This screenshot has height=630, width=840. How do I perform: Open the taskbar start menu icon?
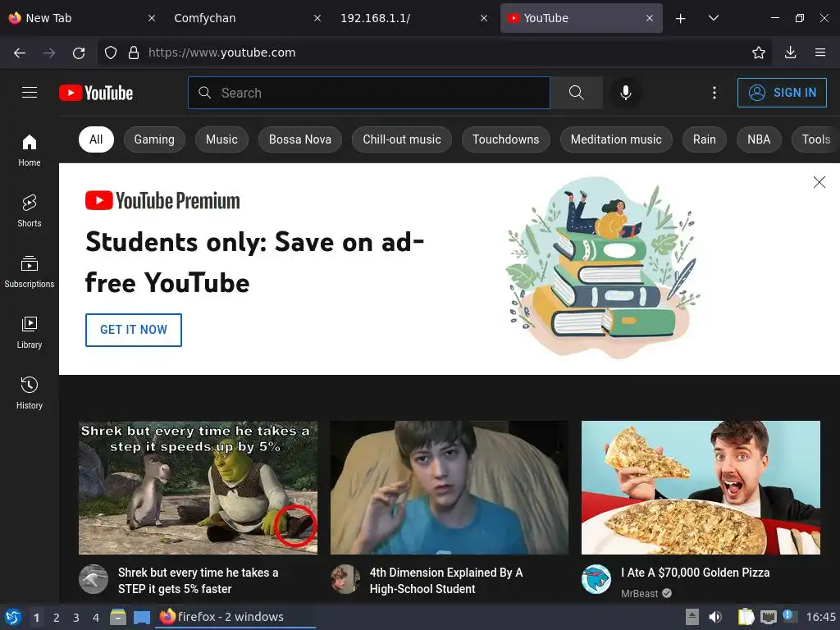click(x=13, y=617)
